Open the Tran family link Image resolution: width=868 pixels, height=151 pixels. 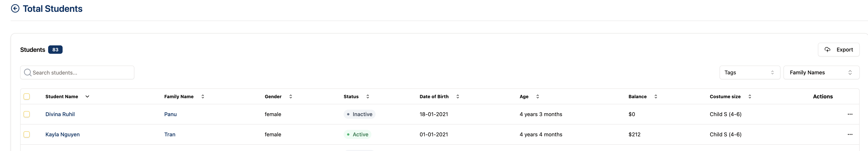pos(170,134)
